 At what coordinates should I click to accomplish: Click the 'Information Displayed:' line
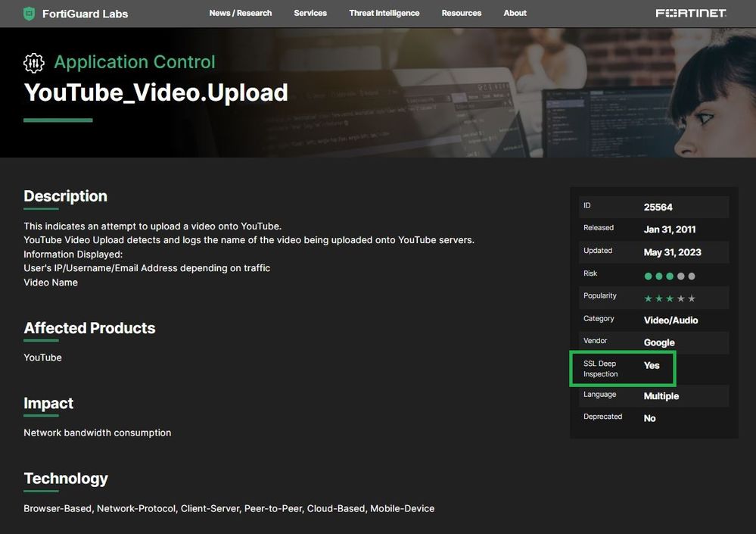click(x=73, y=255)
